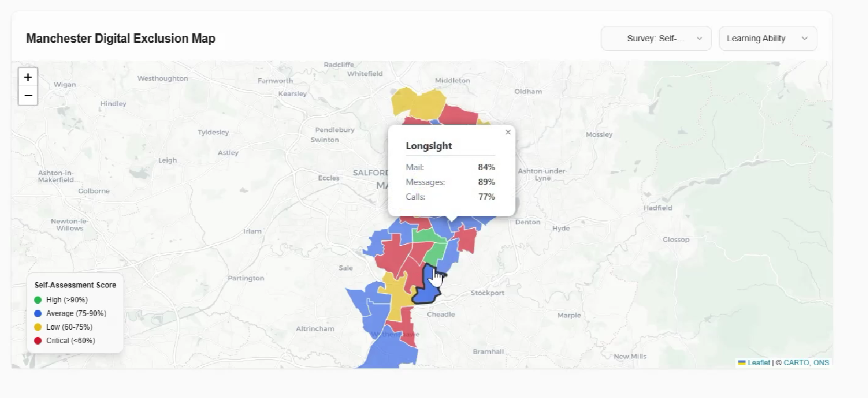Click the Wigan map label
Image resolution: width=868 pixels, height=398 pixels.
click(64, 85)
